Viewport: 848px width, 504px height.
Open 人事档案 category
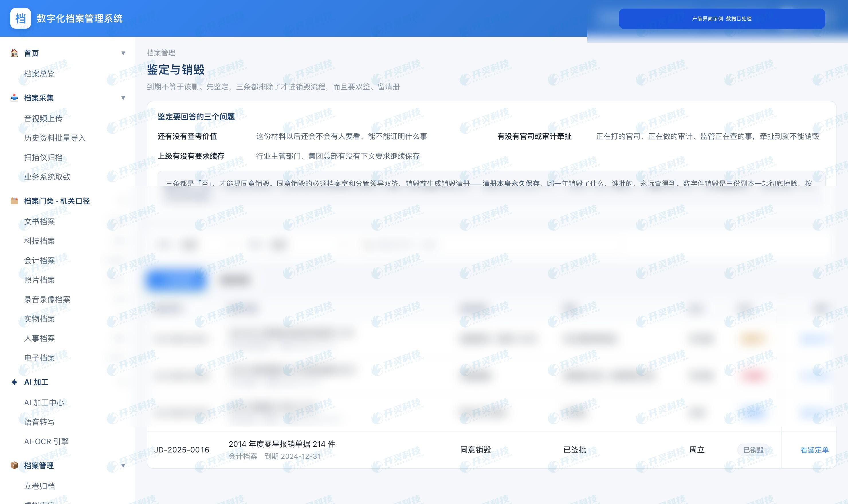pos(40,338)
